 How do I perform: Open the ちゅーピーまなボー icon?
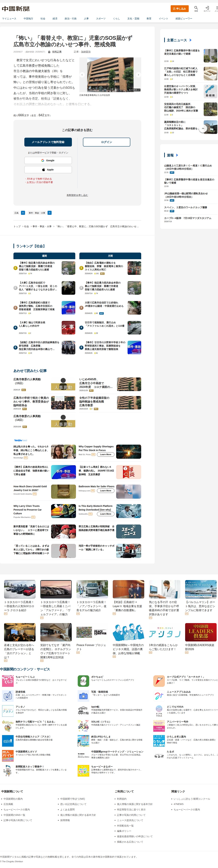pyautogui.click(x=83, y=771)
